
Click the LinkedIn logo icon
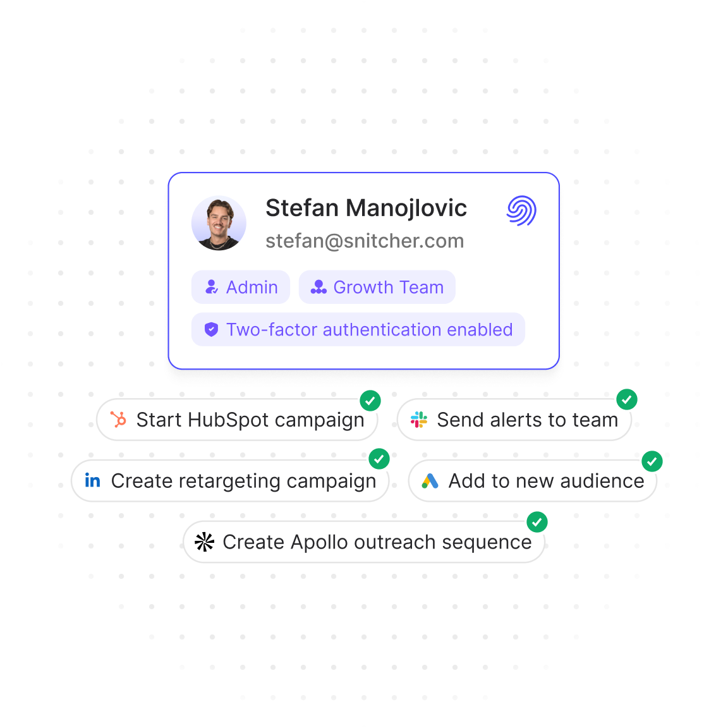(93, 481)
